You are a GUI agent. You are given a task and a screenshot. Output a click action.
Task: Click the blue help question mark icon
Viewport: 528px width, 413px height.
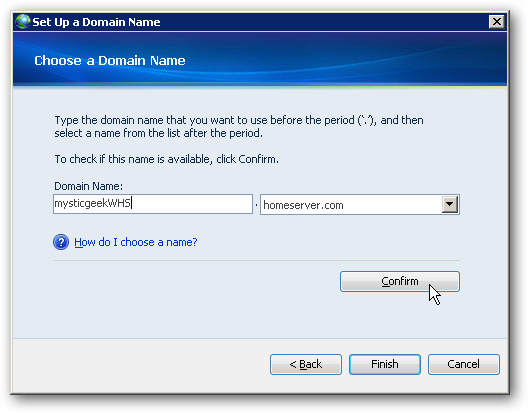[61, 242]
